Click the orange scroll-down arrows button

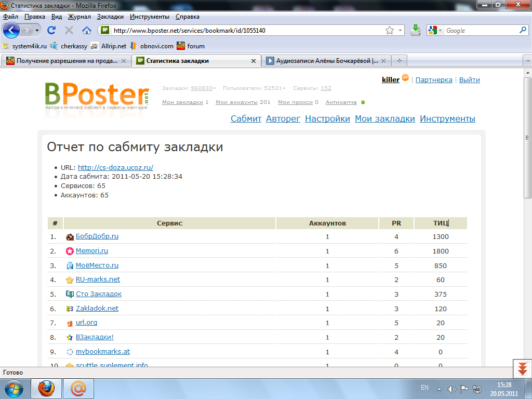523,368
